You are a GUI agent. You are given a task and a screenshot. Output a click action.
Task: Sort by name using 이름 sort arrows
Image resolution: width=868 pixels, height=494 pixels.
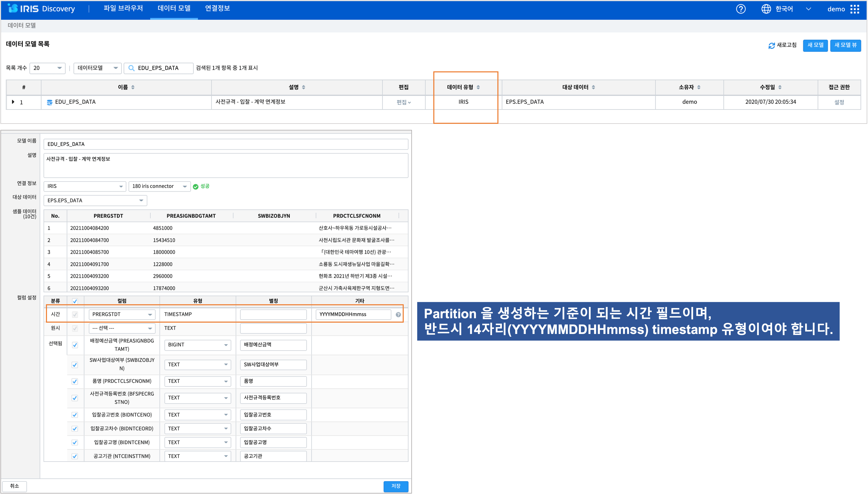click(x=133, y=87)
